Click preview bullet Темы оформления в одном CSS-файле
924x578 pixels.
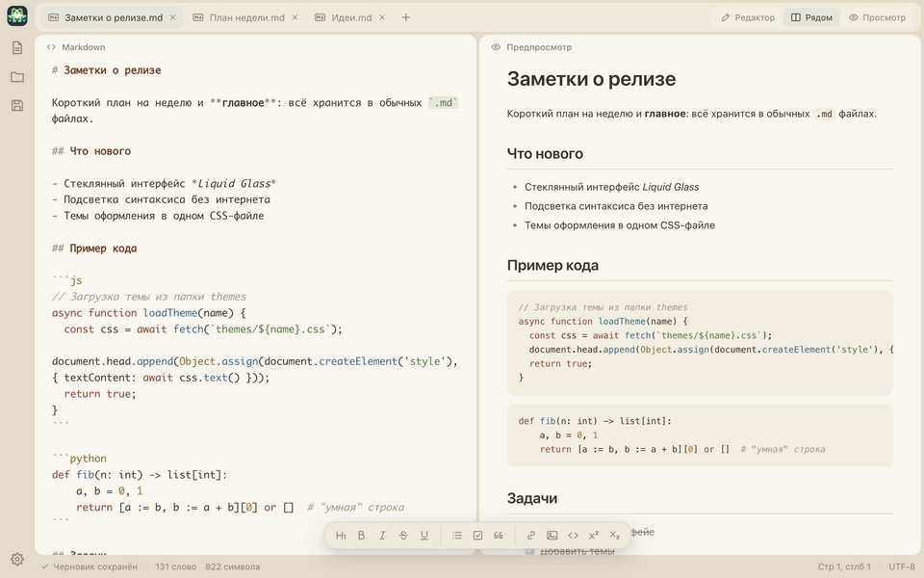tap(619, 225)
